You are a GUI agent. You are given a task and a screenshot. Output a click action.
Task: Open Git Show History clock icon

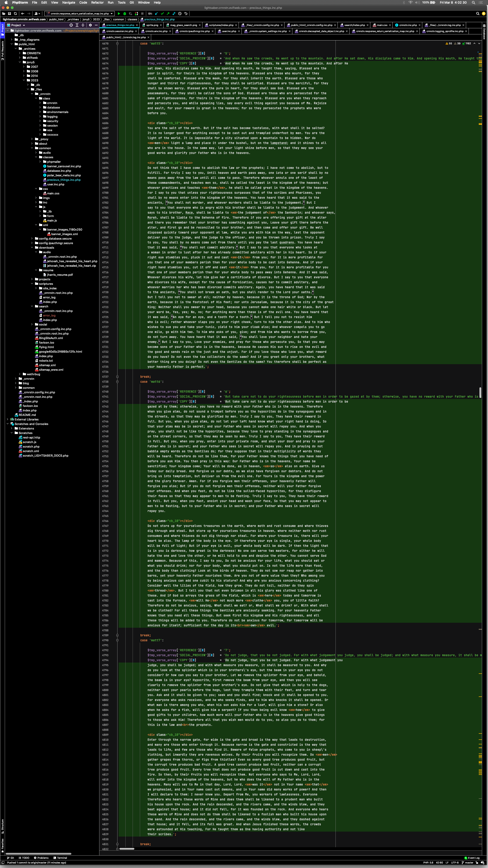coord(180,14)
